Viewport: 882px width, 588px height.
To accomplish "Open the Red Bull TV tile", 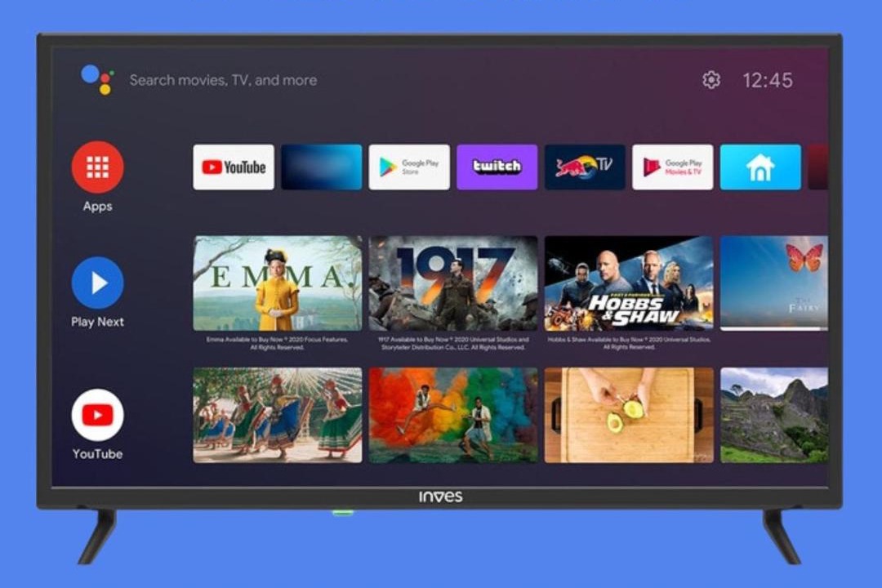I will coord(585,167).
